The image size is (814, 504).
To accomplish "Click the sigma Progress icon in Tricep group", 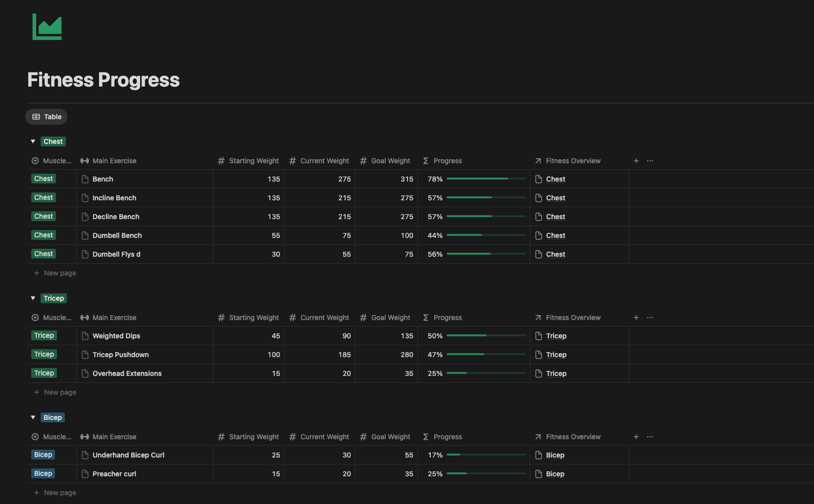I will 426,317.
